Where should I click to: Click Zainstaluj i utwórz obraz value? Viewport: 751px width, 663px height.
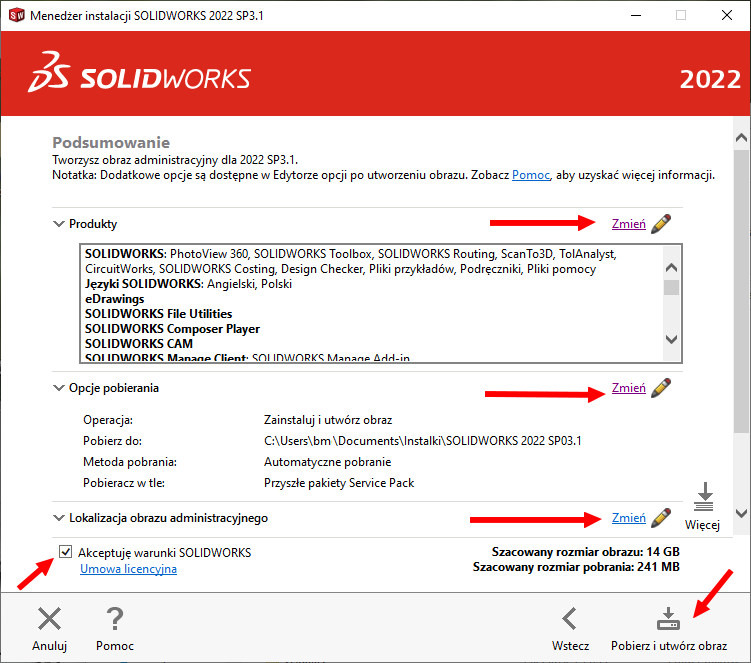[328, 420]
